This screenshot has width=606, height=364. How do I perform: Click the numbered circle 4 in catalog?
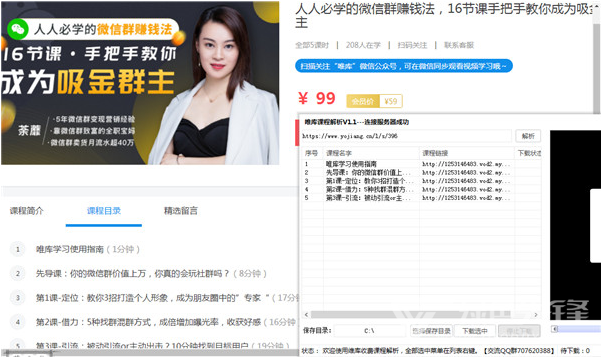(18, 322)
